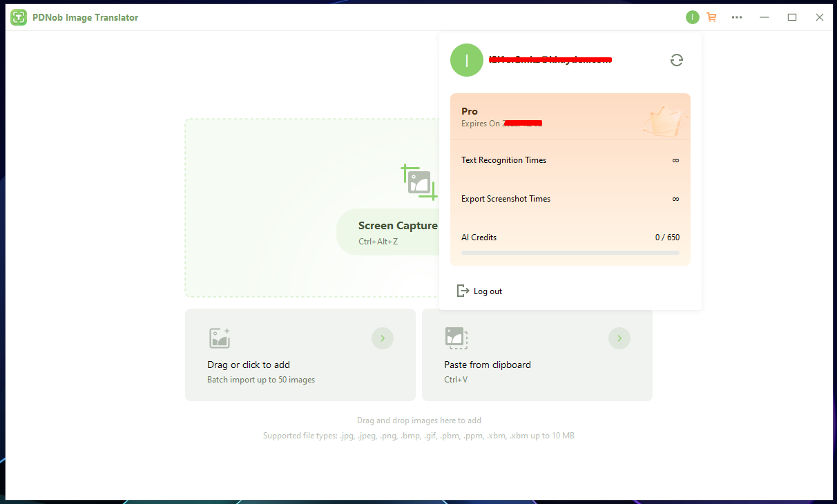Minimize the PDNob window
Viewport: 837px width, 504px height.
764,17
